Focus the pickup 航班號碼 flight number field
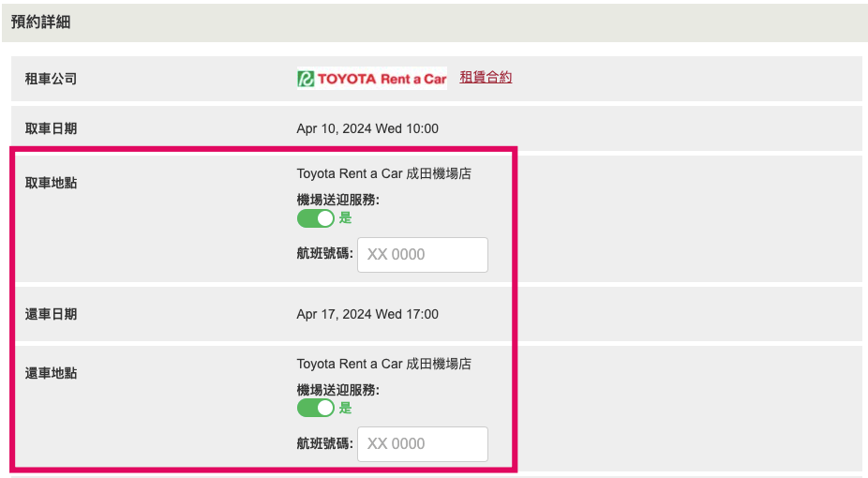The height and width of the screenshot is (478, 868). coord(423,255)
